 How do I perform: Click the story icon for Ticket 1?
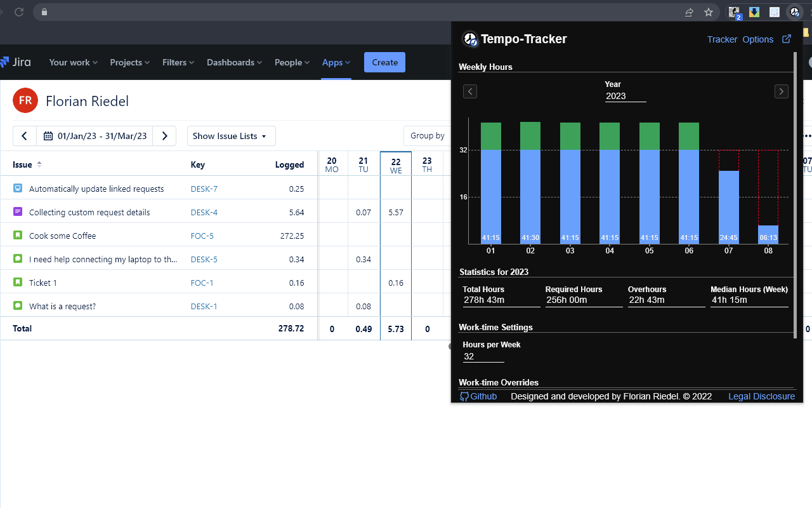coord(18,283)
